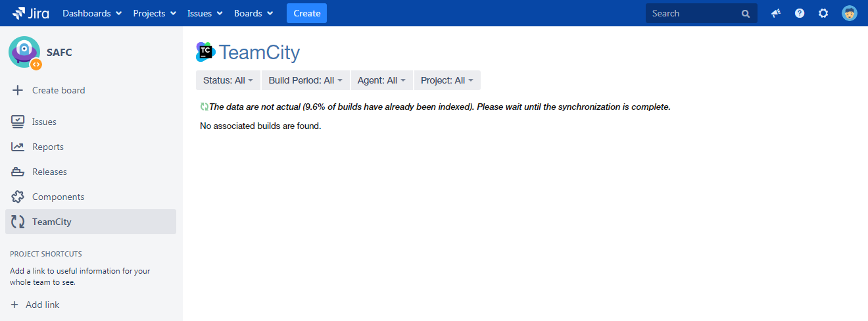Click the SAFC project avatar
868x321 pixels.
[x=24, y=52]
